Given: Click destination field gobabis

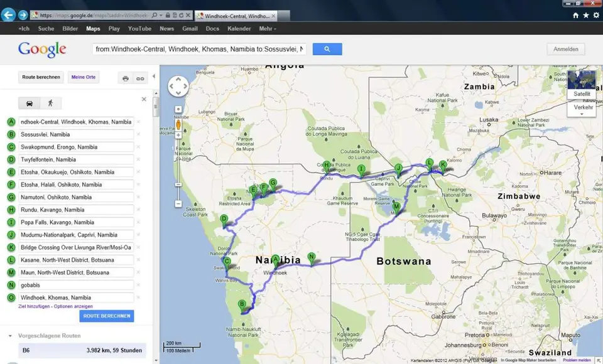Looking at the screenshot, I should pyautogui.click(x=76, y=285).
